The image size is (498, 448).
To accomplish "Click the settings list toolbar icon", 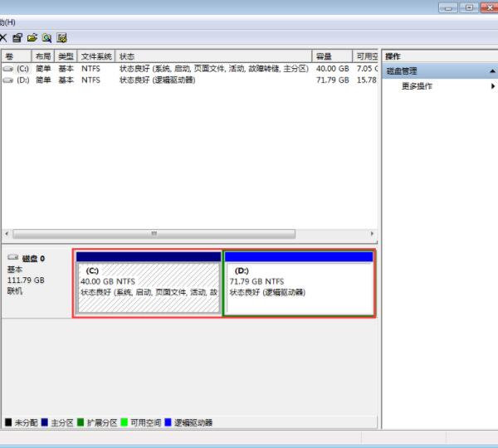I will click(61, 38).
